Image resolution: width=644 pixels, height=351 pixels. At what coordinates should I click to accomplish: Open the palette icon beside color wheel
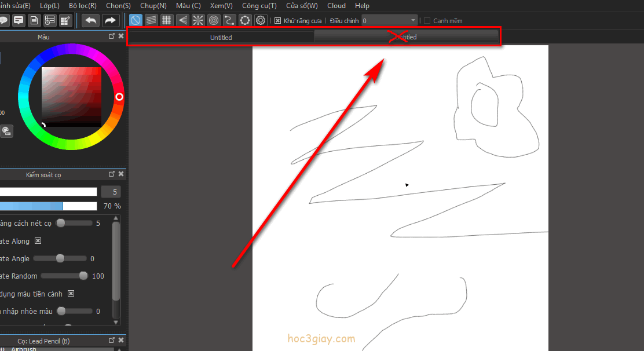pos(6,131)
